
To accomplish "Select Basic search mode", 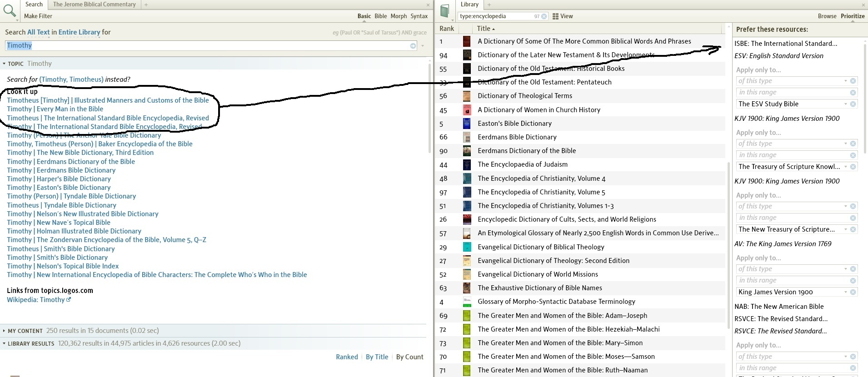I will click(364, 16).
